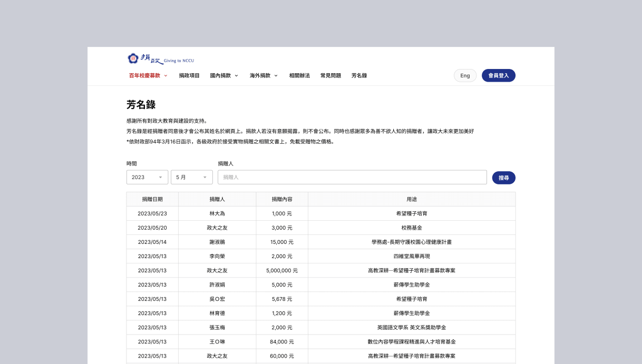Screen dimensions: 642x364
Task: Click the 5,000 元 amount in 許淑娟 row
Action: [282, 284]
